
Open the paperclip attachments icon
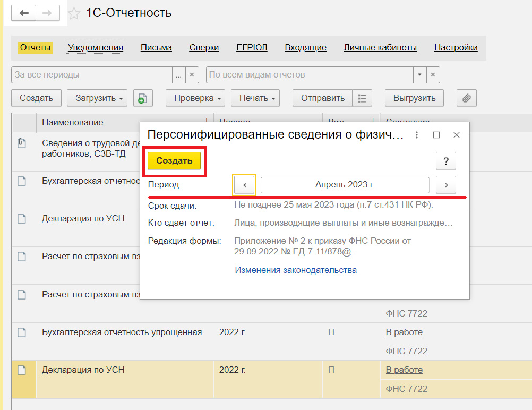[x=466, y=98]
